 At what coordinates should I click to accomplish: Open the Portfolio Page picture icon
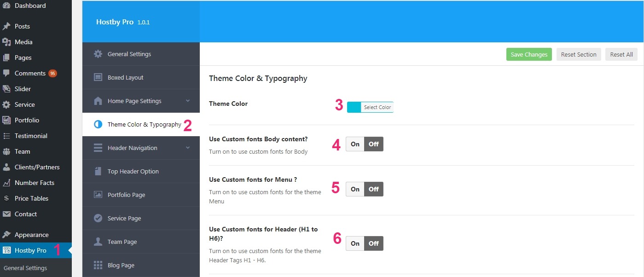coord(98,195)
